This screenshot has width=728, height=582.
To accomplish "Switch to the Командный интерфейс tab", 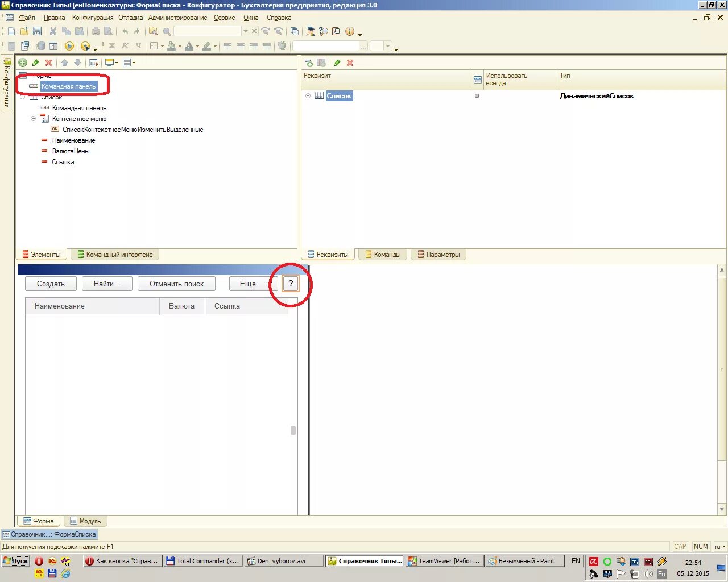I will (114, 255).
